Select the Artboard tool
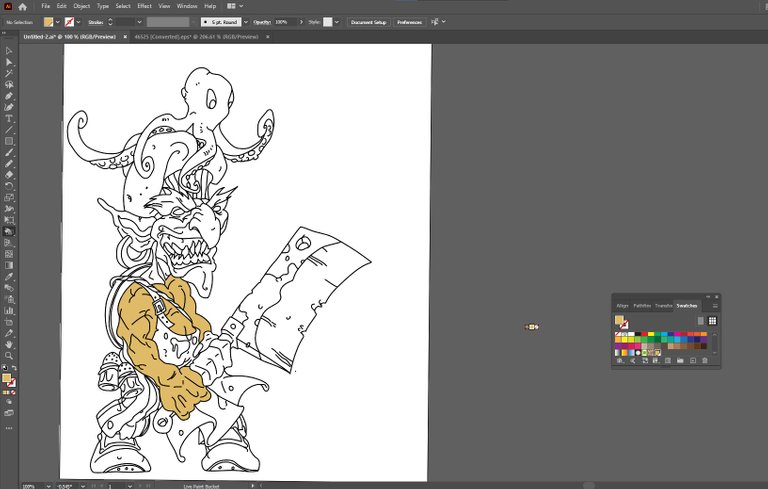This screenshot has height=489, width=768. tap(9, 321)
